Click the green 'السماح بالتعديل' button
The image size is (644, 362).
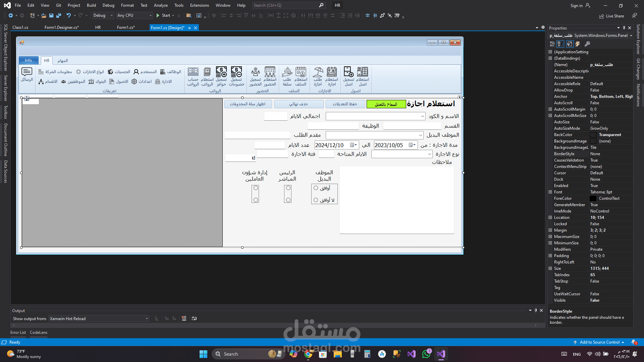[x=386, y=104]
